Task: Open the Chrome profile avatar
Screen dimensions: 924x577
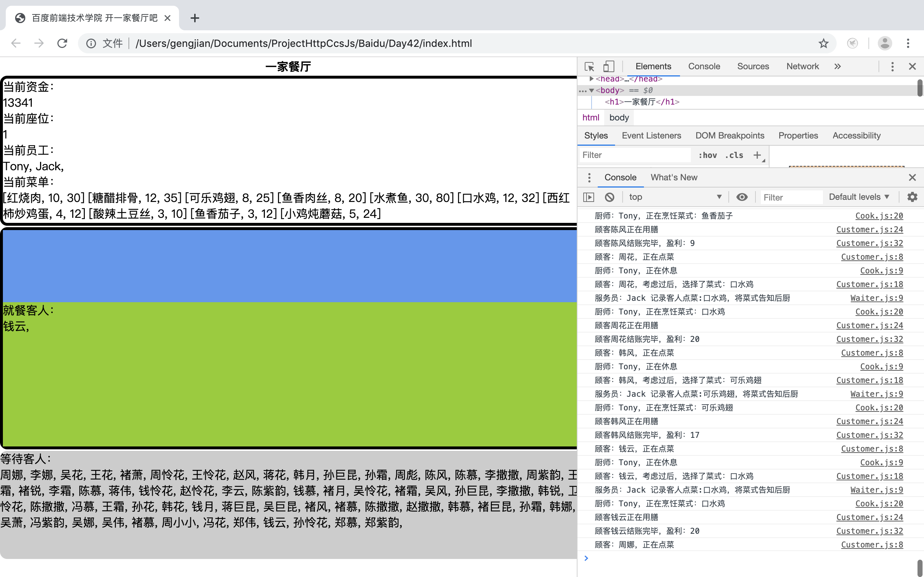Action: click(884, 43)
